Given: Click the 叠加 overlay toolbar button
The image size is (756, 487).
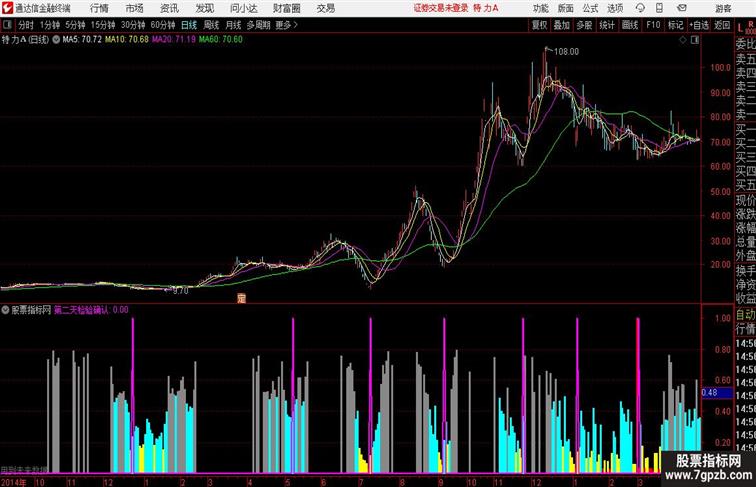Looking at the screenshot, I should (561, 25).
